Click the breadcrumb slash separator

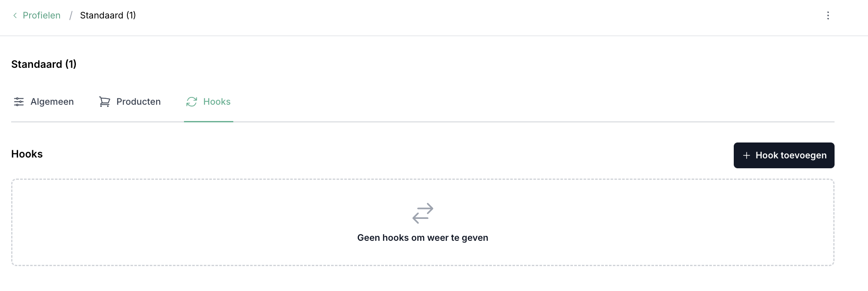(x=71, y=16)
